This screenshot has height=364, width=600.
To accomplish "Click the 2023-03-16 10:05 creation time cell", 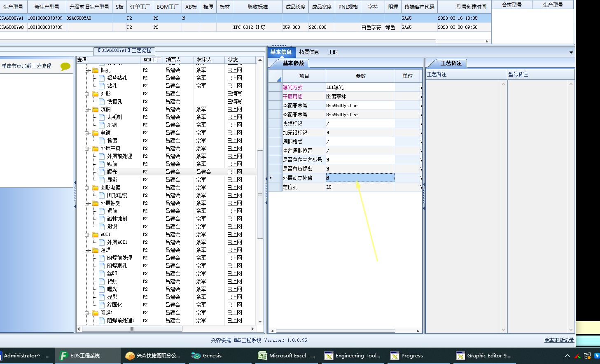I will click(x=464, y=18).
